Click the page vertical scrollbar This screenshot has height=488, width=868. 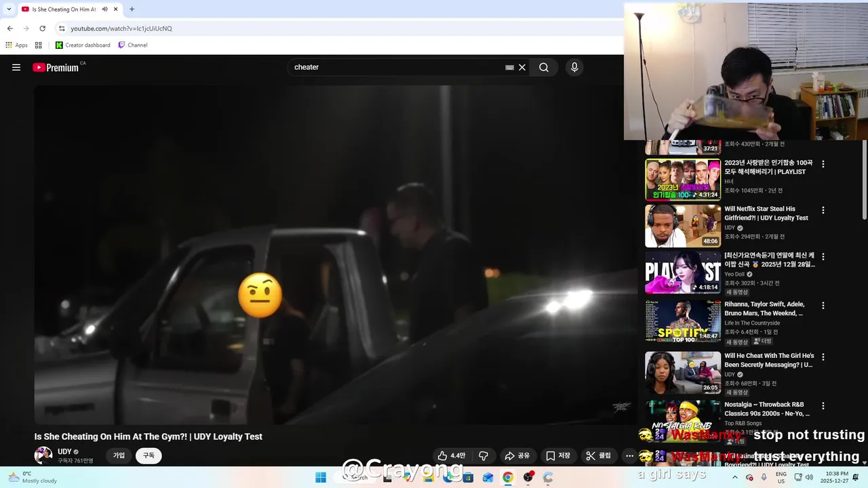coord(864,180)
